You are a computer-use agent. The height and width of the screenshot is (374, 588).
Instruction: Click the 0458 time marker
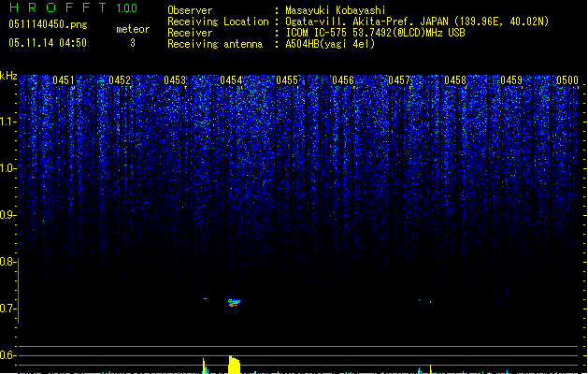[455, 80]
